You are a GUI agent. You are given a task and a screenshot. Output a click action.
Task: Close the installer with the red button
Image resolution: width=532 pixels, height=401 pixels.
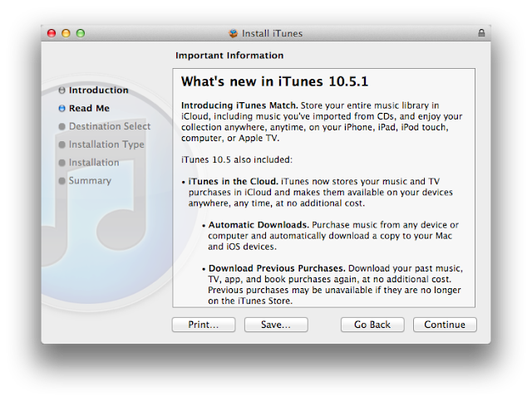pyautogui.click(x=52, y=33)
